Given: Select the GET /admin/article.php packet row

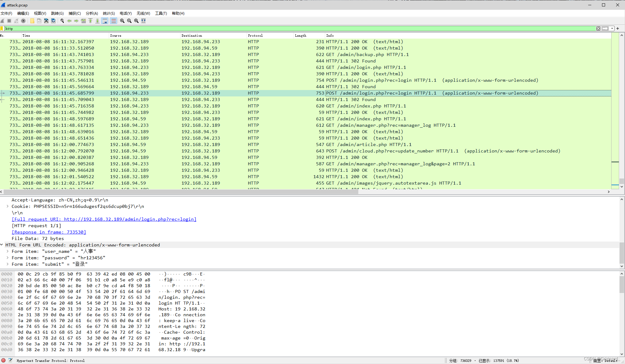Looking at the screenshot, I should coord(305,144).
